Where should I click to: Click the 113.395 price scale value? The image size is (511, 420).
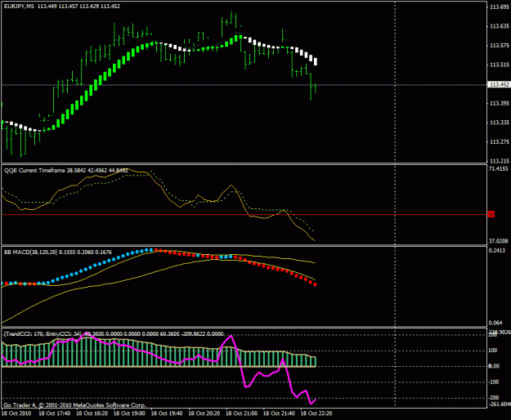500,103
